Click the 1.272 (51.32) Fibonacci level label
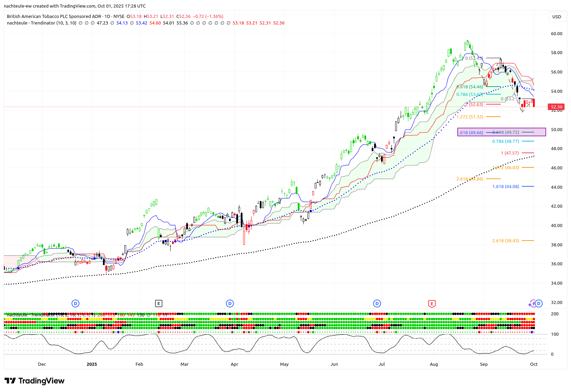 pos(470,117)
